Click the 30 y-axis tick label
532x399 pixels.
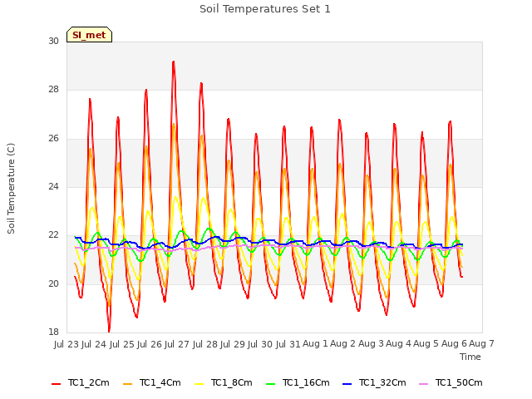click(x=53, y=42)
